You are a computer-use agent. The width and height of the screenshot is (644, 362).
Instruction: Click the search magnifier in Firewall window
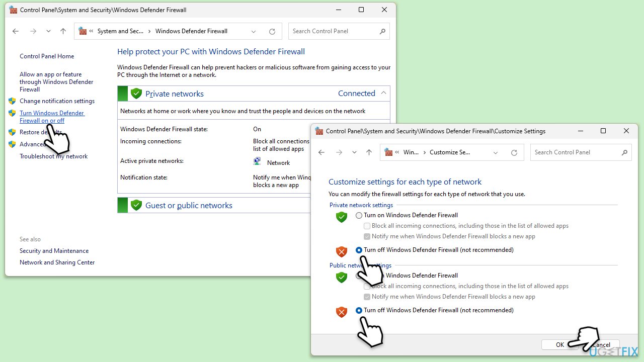(x=382, y=31)
